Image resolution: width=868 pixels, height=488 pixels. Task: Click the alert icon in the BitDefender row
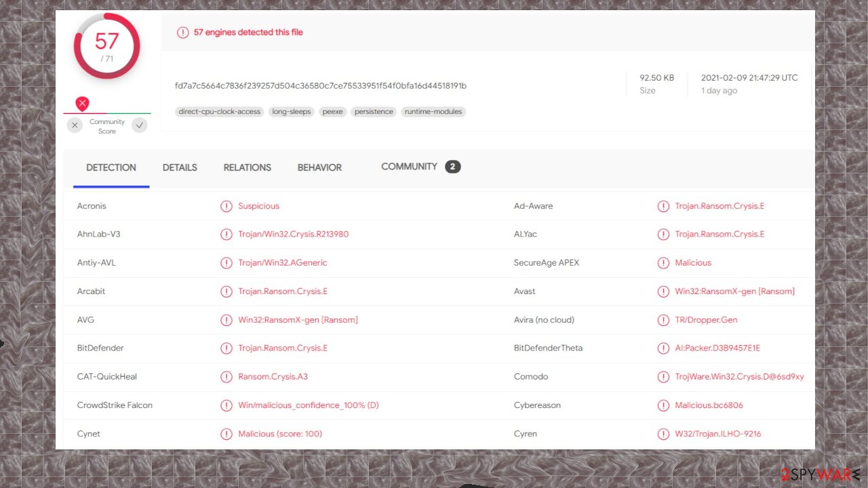226,348
